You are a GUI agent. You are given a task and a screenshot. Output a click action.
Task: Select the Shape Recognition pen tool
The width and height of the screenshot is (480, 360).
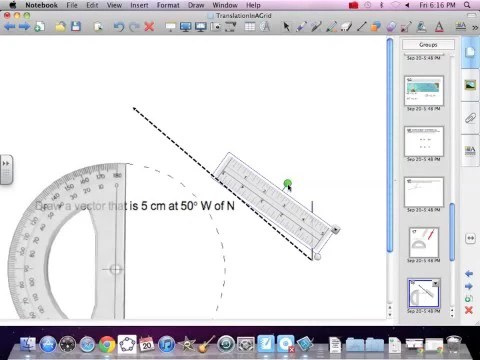pyautogui.click(x=406, y=27)
